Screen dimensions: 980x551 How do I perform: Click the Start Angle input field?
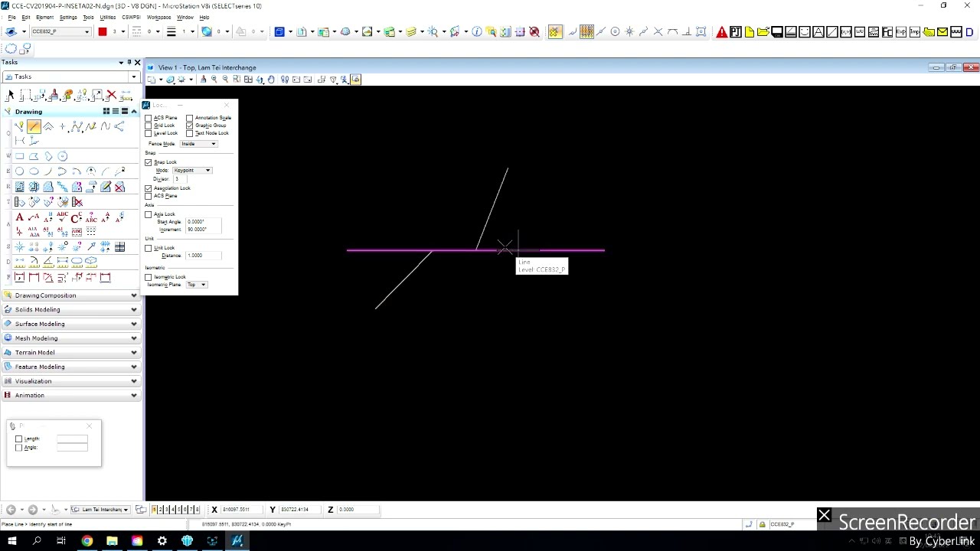204,222
